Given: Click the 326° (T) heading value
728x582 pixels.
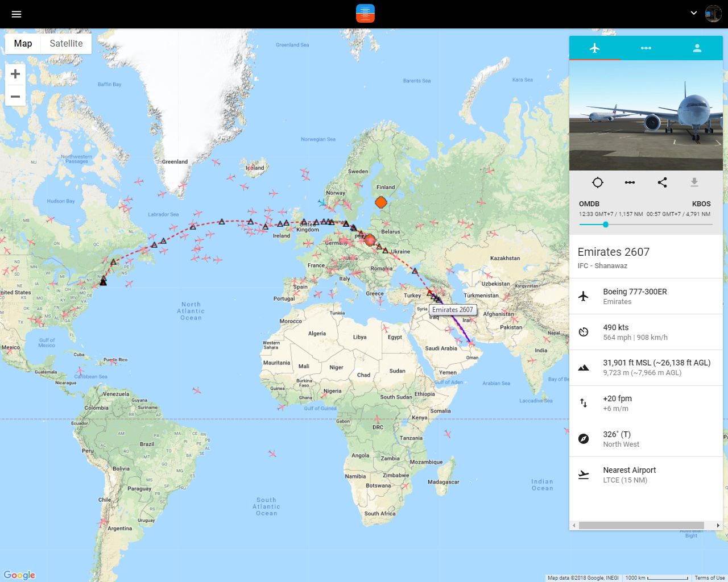Looking at the screenshot, I should coord(617,434).
